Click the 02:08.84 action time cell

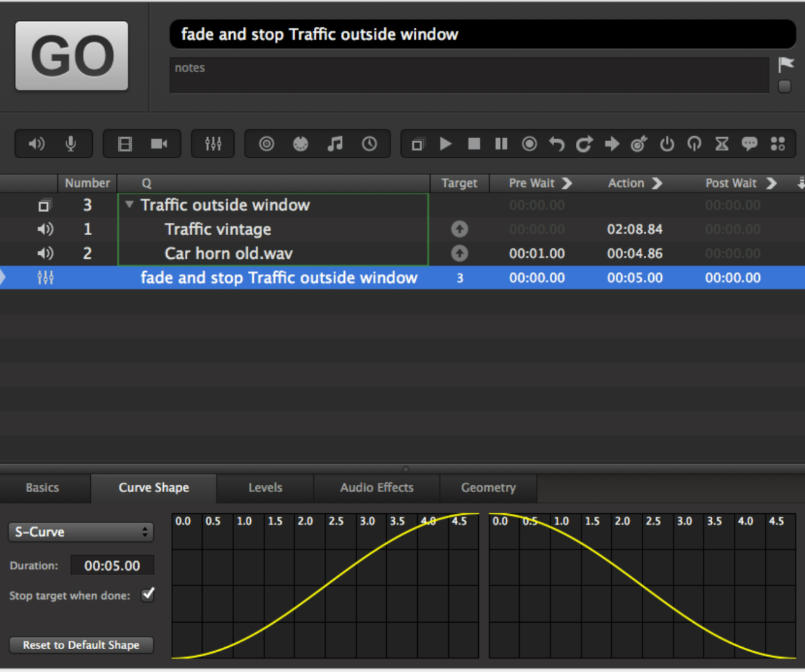click(634, 229)
